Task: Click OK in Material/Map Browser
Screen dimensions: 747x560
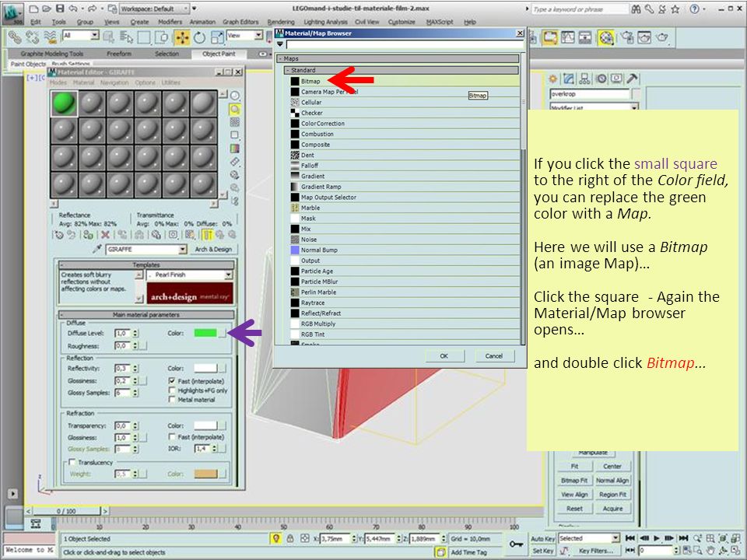Action: tap(444, 355)
